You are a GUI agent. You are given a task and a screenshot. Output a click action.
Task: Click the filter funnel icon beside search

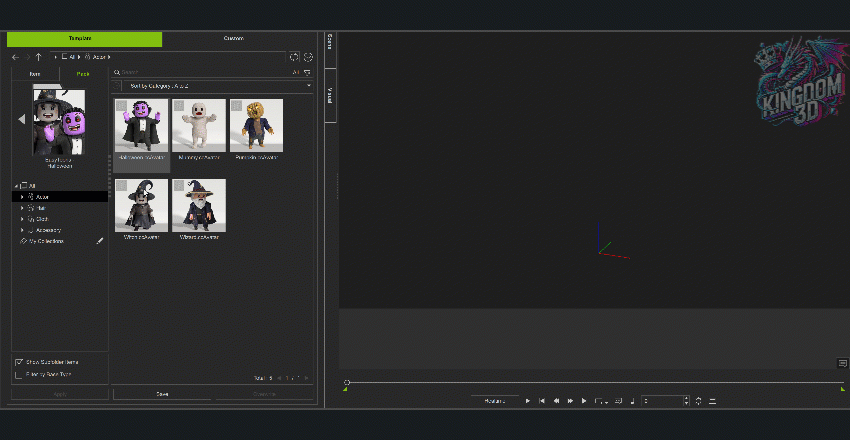click(307, 73)
